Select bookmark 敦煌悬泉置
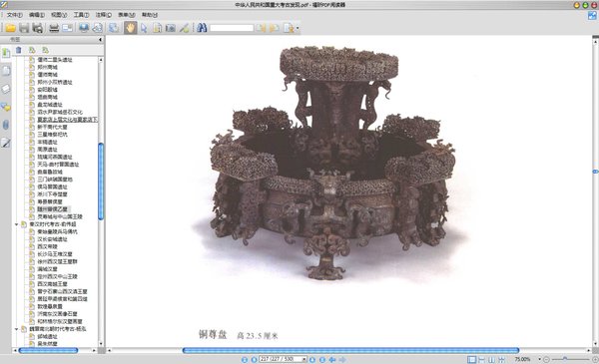 pos(50,306)
